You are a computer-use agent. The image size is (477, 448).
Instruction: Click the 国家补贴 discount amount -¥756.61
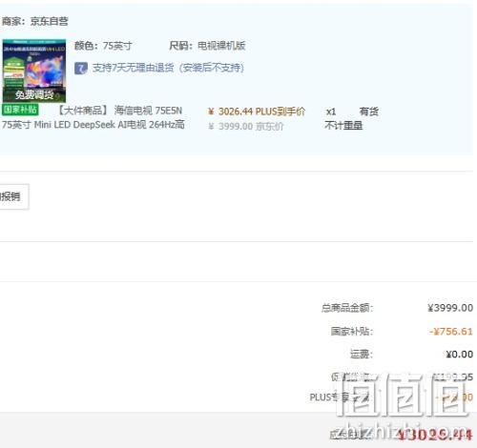point(451,332)
